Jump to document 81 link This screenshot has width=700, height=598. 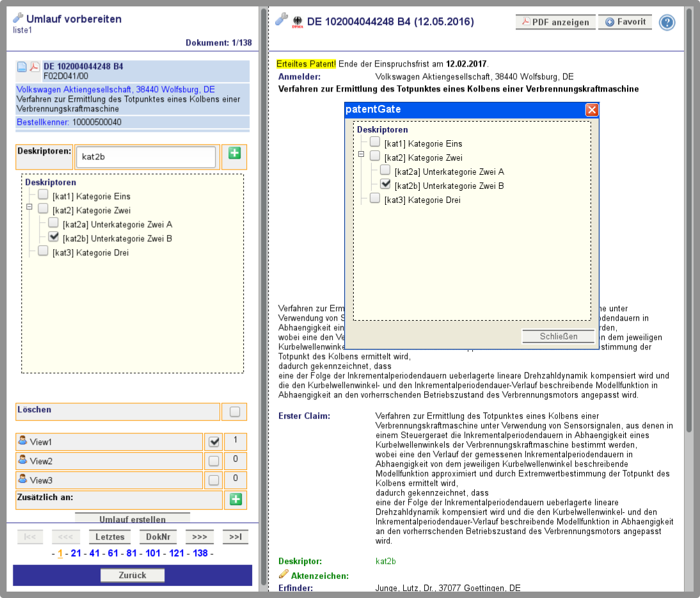tap(131, 553)
